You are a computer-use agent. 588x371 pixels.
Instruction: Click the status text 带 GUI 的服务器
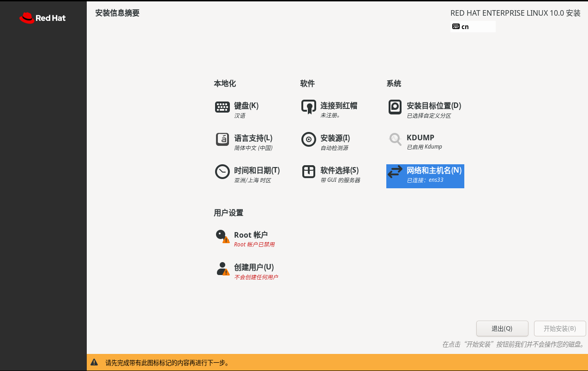(340, 180)
